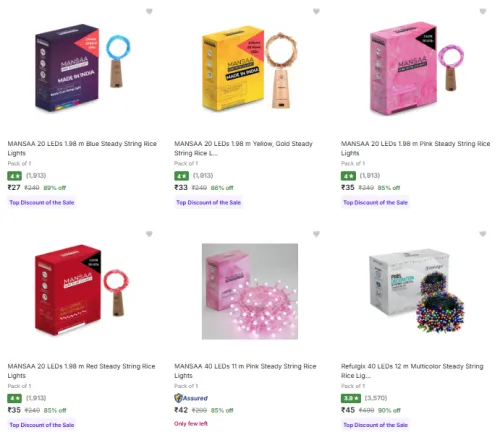Add first-row MANSAA 20 LEDs Pink lights to wishlist
The image size is (500, 440).
(483, 12)
